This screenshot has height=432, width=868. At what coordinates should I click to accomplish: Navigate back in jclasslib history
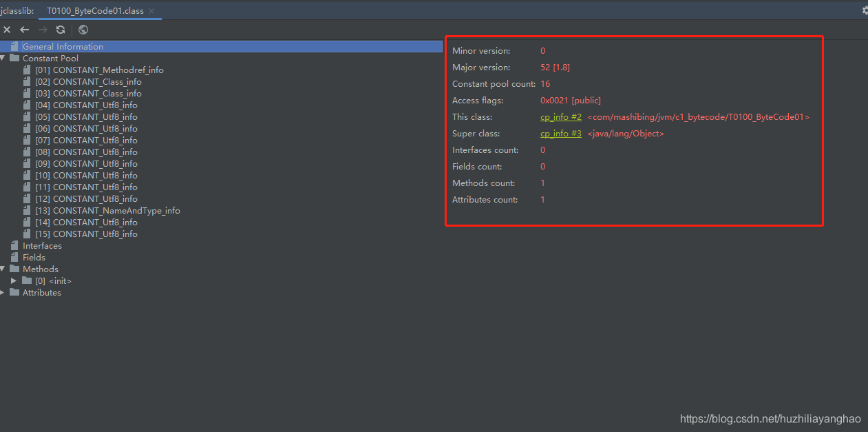[x=24, y=30]
